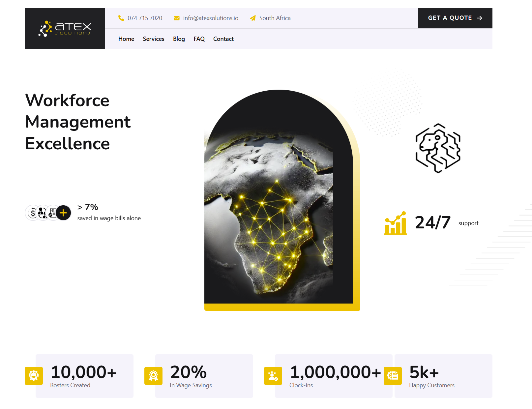Click the geometric lion head icon
Image resolution: width=532 pixels, height=409 pixels.
[438, 148]
